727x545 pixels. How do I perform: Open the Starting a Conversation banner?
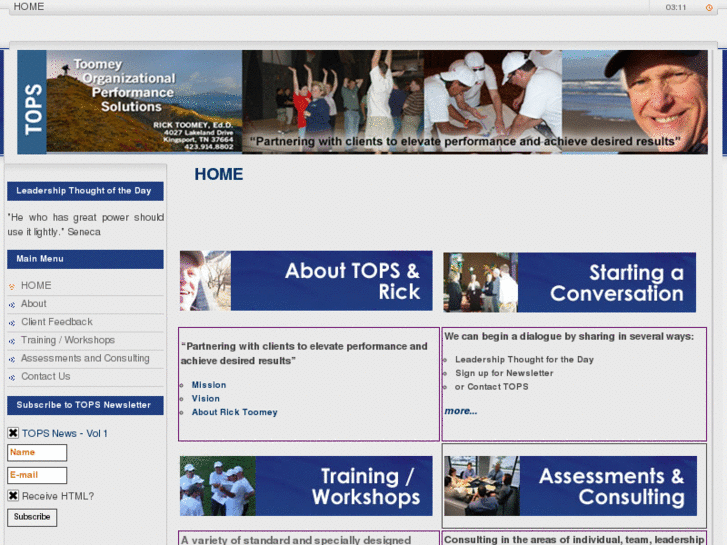[570, 282]
